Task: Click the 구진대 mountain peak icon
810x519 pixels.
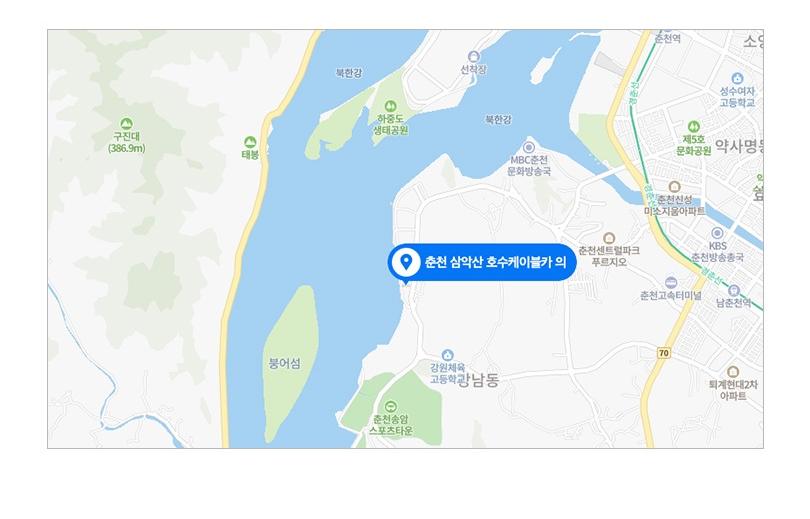Action: pyautogui.click(x=126, y=124)
